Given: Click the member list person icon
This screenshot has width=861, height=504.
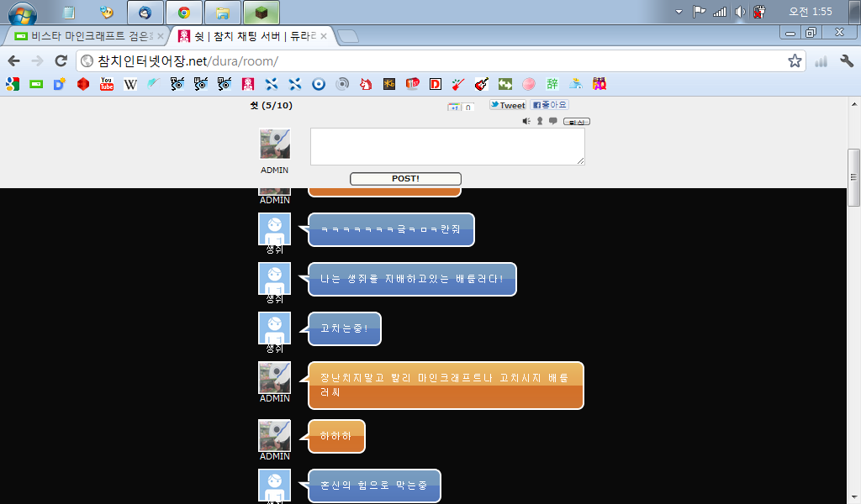Looking at the screenshot, I should [x=540, y=121].
